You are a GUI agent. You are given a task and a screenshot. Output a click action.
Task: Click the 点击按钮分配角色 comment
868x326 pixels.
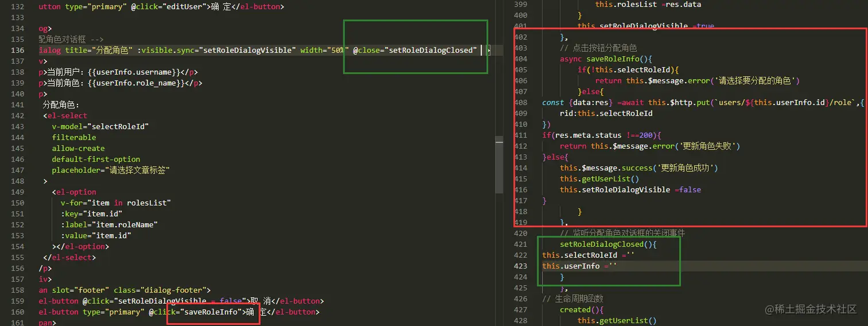599,48
